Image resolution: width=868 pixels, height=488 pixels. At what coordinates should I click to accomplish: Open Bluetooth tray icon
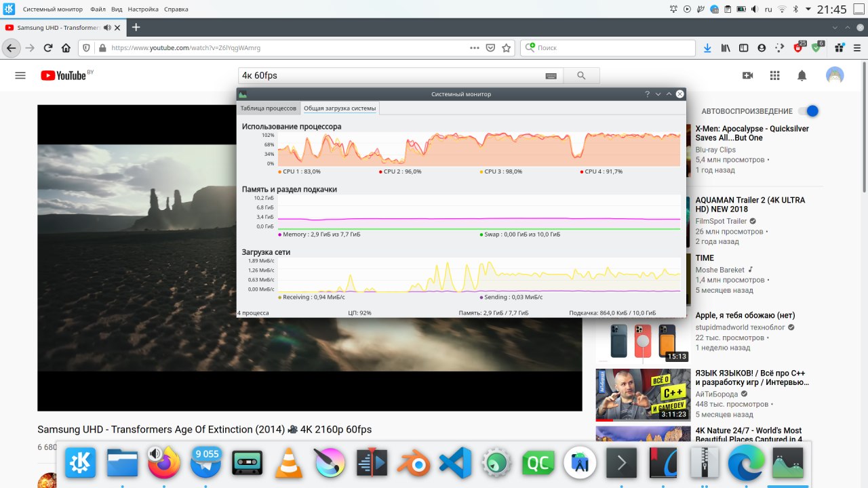coord(794,9)
